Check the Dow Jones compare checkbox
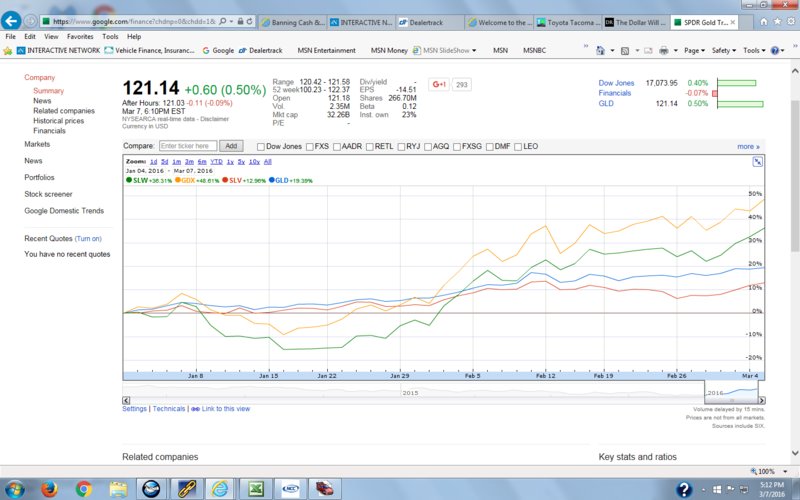Image resolution: width=800 pixels, height=500 pixels. [261, 147]
